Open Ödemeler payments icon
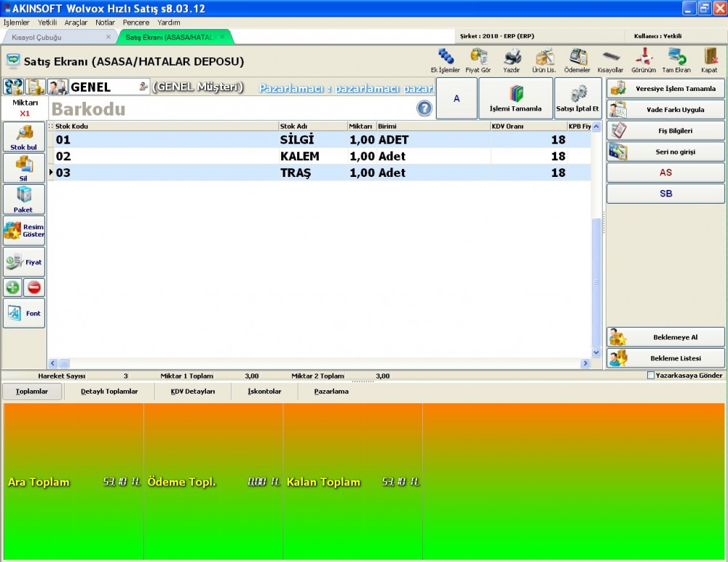 pos(577,61)
